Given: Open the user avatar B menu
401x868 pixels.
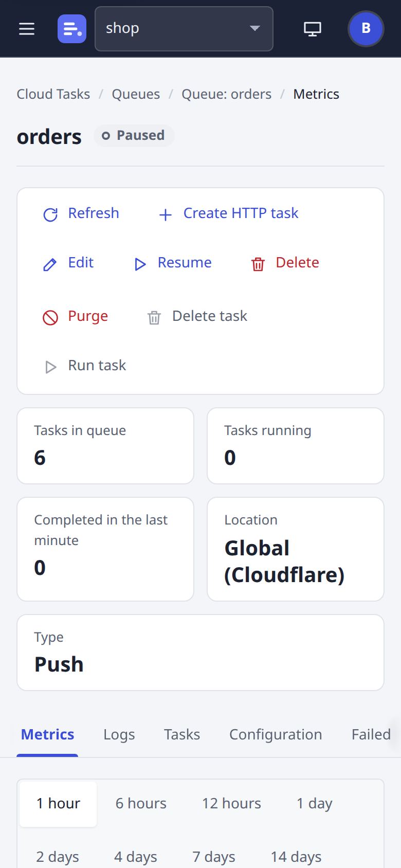Looking at the screenshot, I should pyautogui.click(x=366, y=29).
